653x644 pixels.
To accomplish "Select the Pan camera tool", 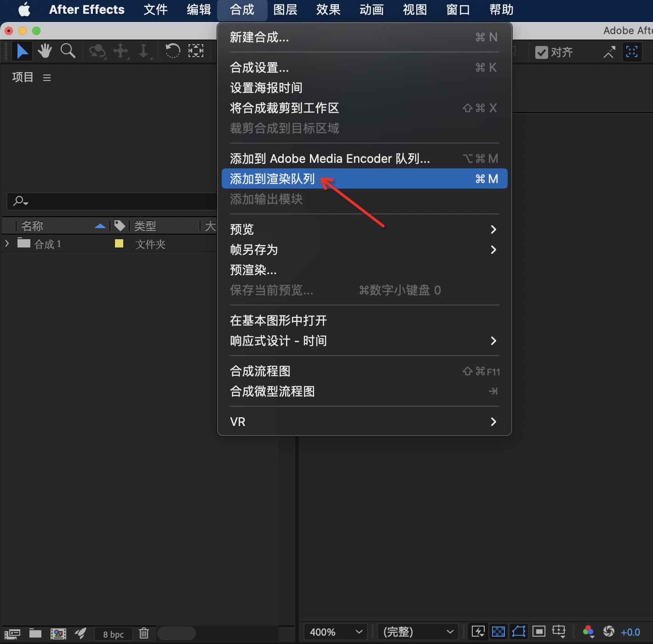I will pyautogui.click(x=120, y=51).
